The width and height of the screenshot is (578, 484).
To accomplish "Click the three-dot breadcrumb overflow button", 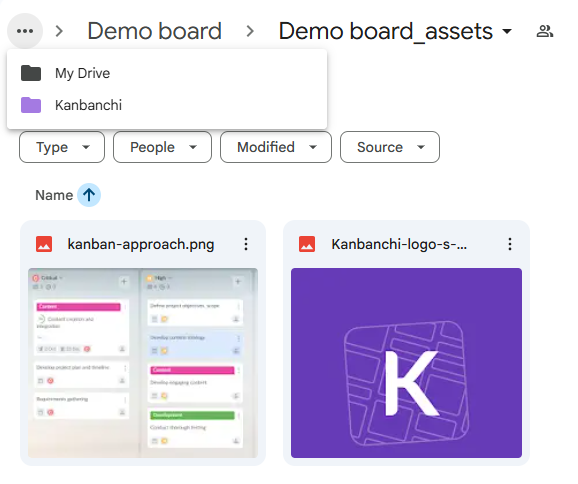I will [x=25, y=31].
